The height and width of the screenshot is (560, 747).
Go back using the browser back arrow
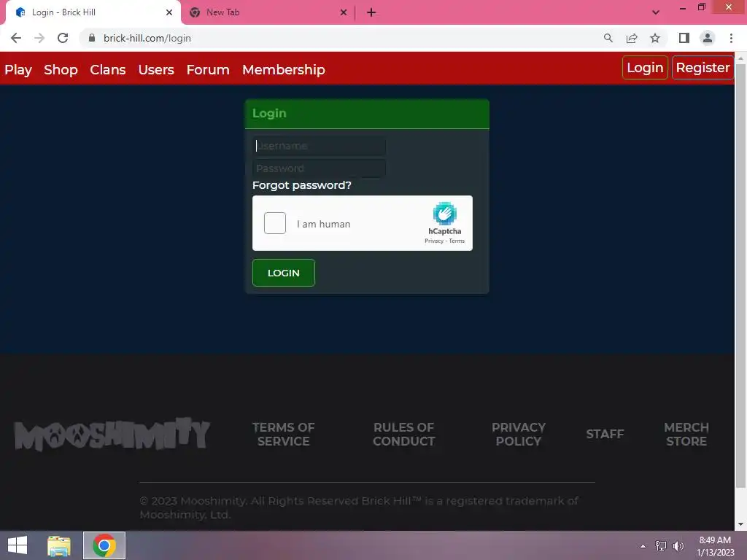(x=16, y=38)
